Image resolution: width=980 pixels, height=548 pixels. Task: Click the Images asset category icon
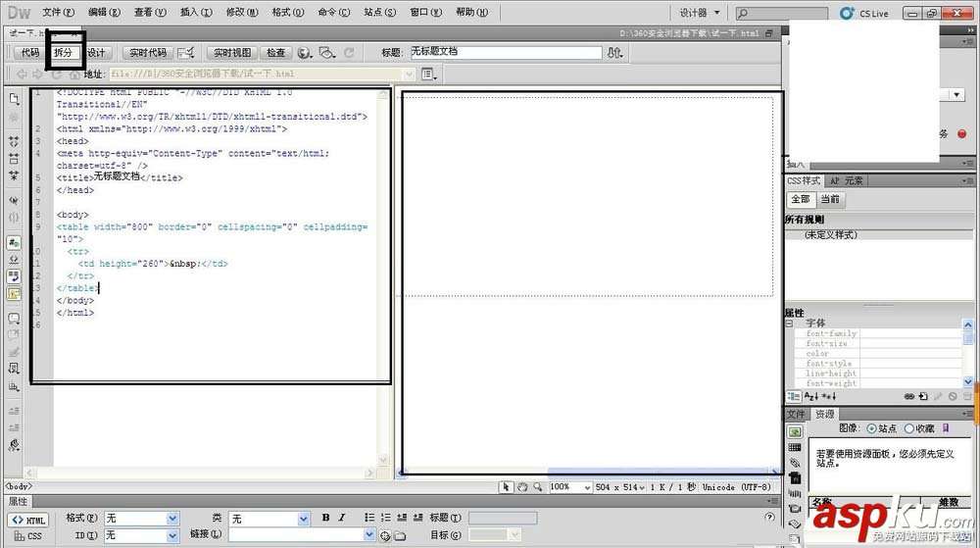(795, 431)
